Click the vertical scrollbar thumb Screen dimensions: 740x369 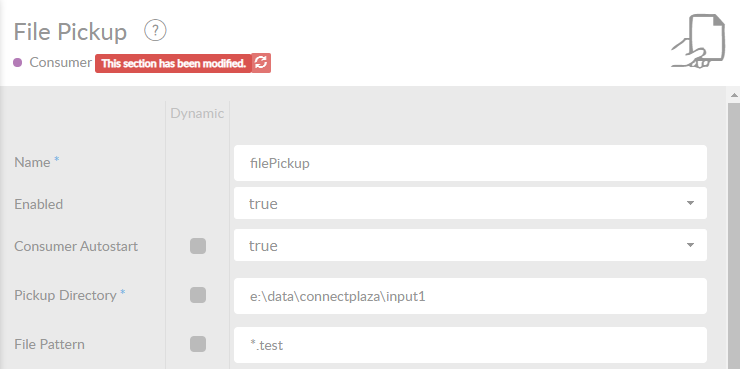tap(734, 236)
